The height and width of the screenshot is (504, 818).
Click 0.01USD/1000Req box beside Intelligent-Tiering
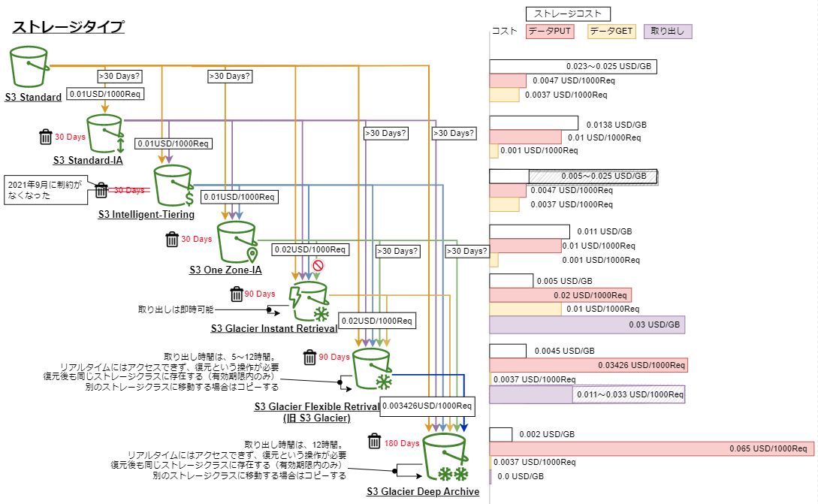click(240, 197)
